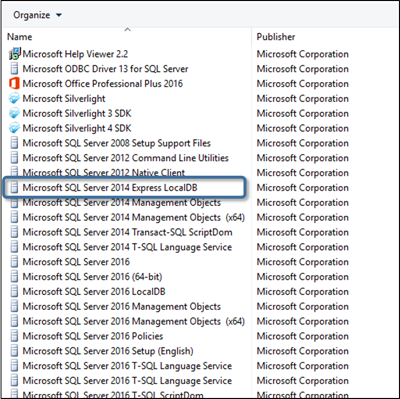400x399 pixels.
Task: Select Microsoft Help Viewer 2.2 entry
Action: (x=75, y=54)
